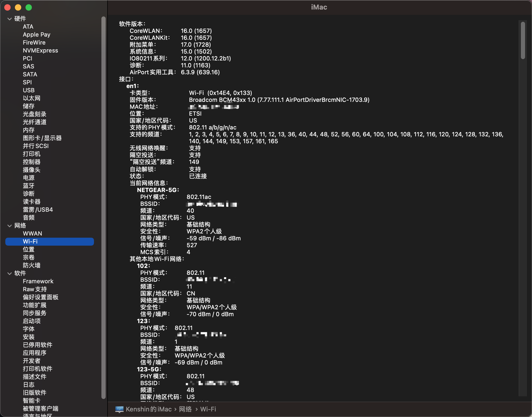The width and height of the screenshot is (532, 417).
Task: Open 日志 in the sidebar
Action: pyautogui.click(x=29, y=385)
